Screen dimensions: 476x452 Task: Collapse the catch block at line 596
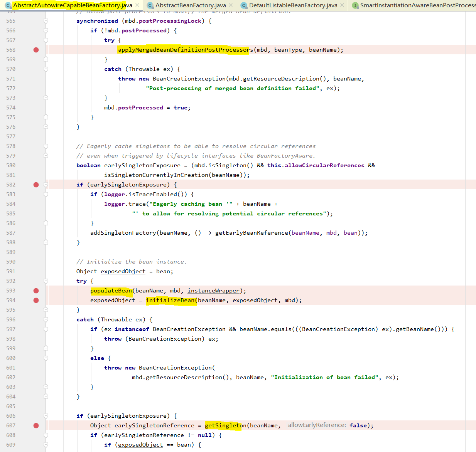46,319
